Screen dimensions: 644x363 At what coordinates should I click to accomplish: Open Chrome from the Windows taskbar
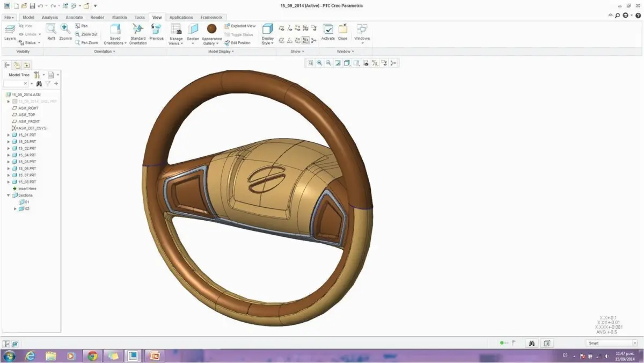click(x=92, y=355)
